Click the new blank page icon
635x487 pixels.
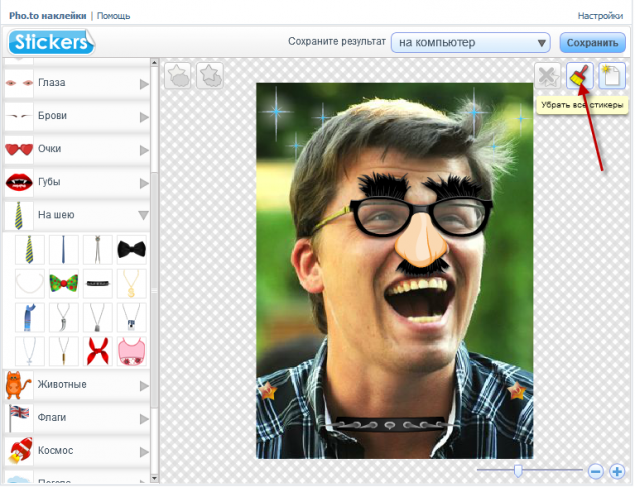tap(612, 76)
